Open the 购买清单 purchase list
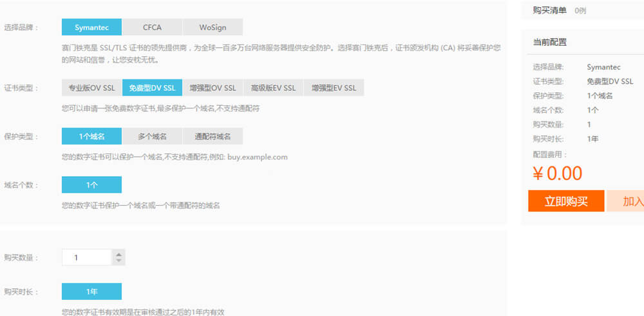This screenshot has height=316, width=644. (x=549, y=10)
